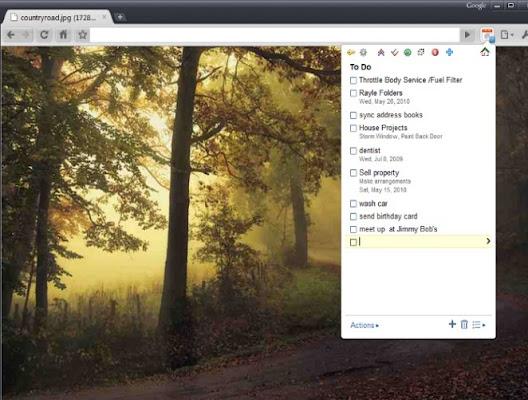Click the 'Wed, May 26, 2010' due date
The image size is (528, 400).
point(384,101)
